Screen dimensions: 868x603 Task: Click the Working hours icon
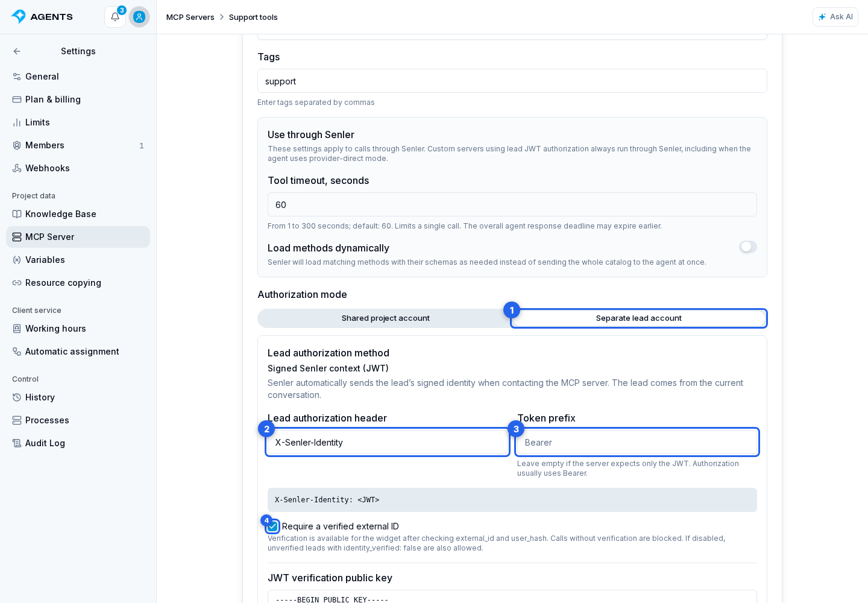click(17, 329)
